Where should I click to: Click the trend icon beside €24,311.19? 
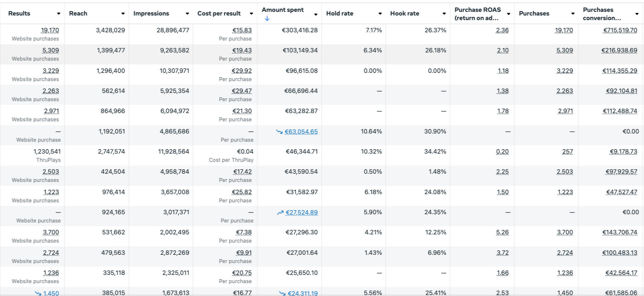point(282,293)
